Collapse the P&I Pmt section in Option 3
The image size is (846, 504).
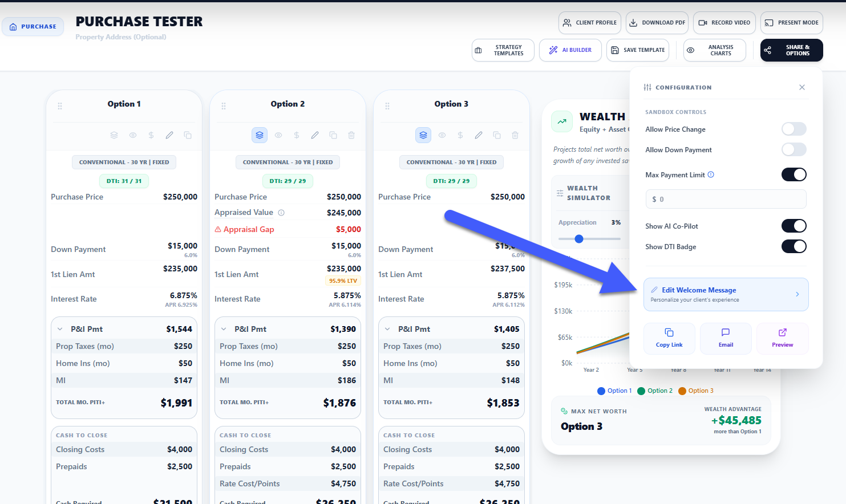(387, 329)
